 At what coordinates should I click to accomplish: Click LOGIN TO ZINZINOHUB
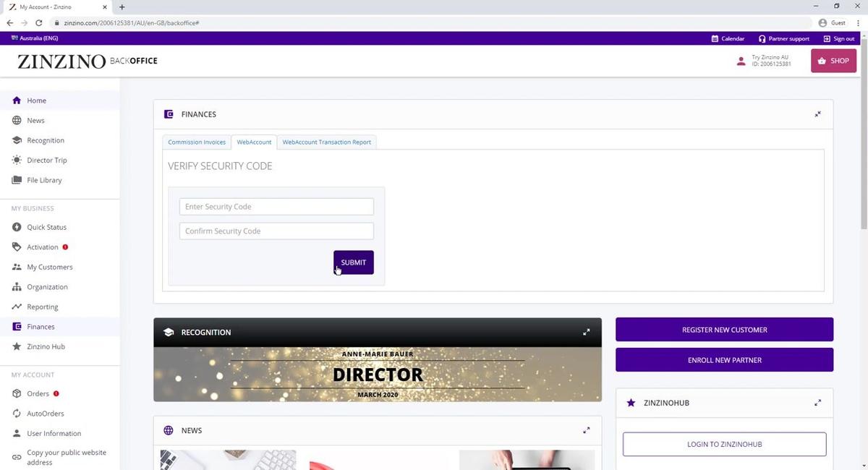click(x=723, y=443)
